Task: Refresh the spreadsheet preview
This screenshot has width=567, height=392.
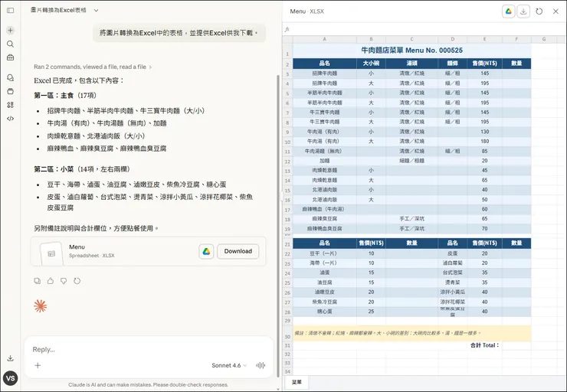Action: coord(539,11)
